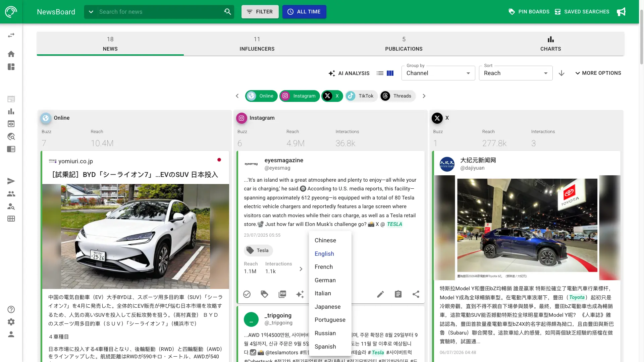Switch to column view layout
Viewport: 644px width, 362px height.
390,73
